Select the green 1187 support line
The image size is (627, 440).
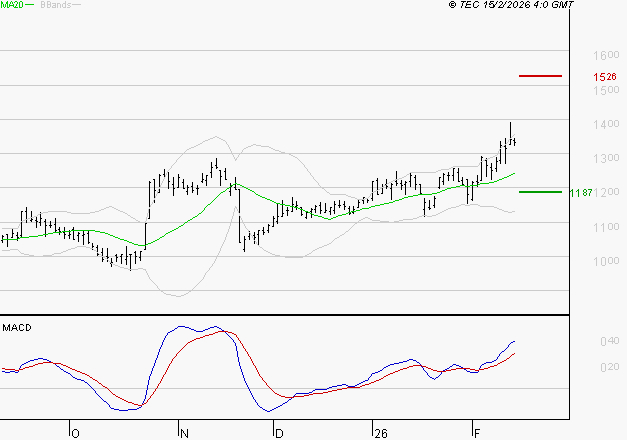(x=541, y=191)
